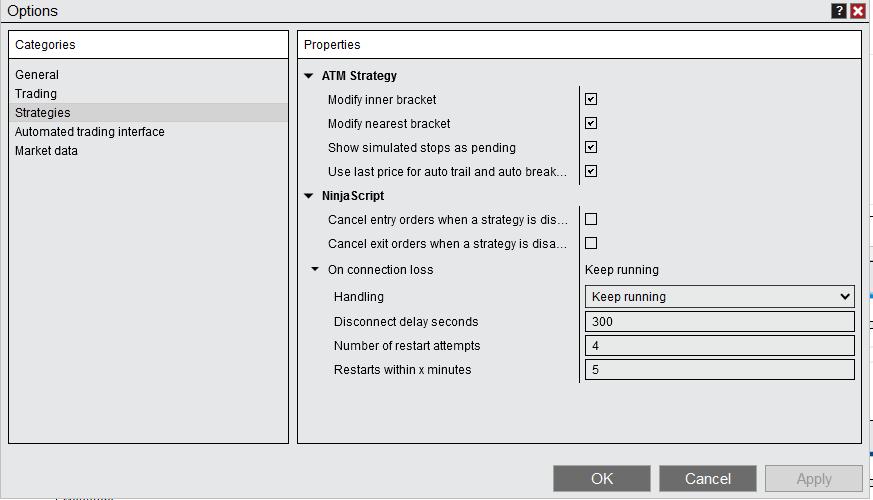Collapse the ATM Strategy section

tap(309, 76)
